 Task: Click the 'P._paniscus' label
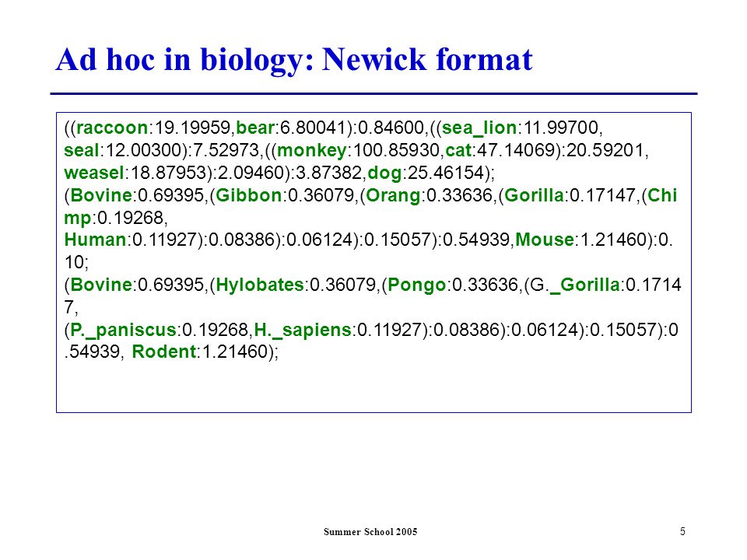click(x=124, y=330)
